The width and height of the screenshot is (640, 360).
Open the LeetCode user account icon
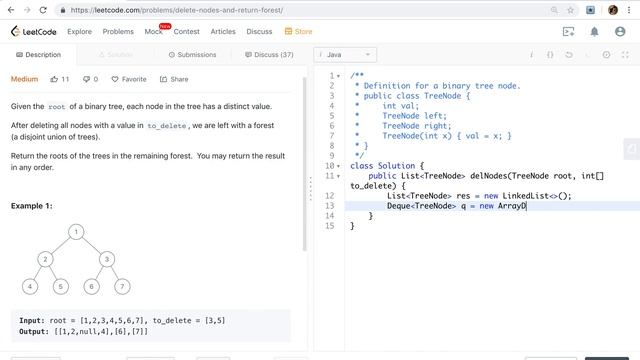click(620, 31)
